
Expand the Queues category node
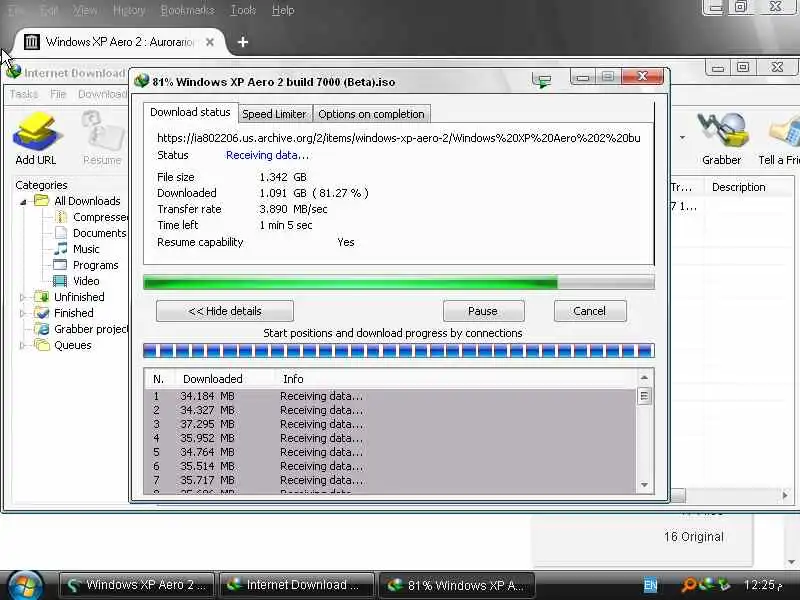coord(22,345)
